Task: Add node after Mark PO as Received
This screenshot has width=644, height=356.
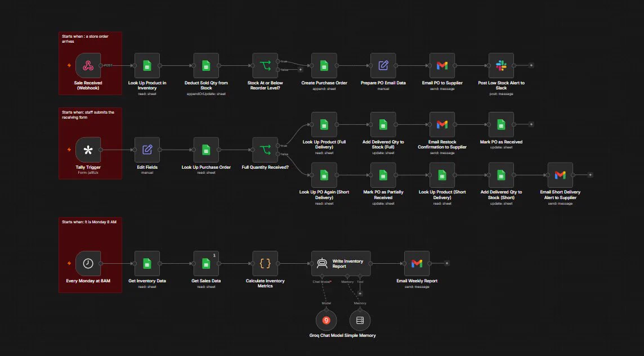Action: [531, 124]
